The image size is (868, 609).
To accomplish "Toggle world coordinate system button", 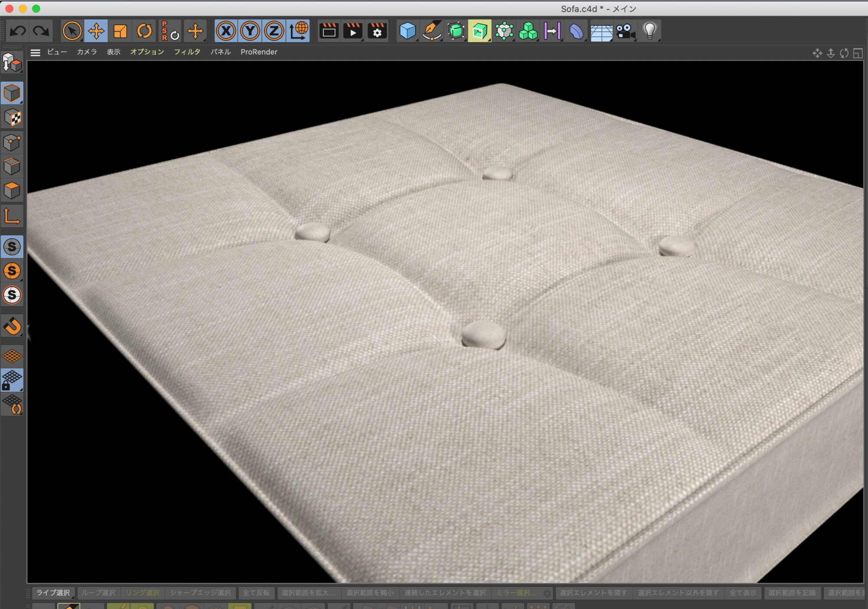I will pos(299,31).
